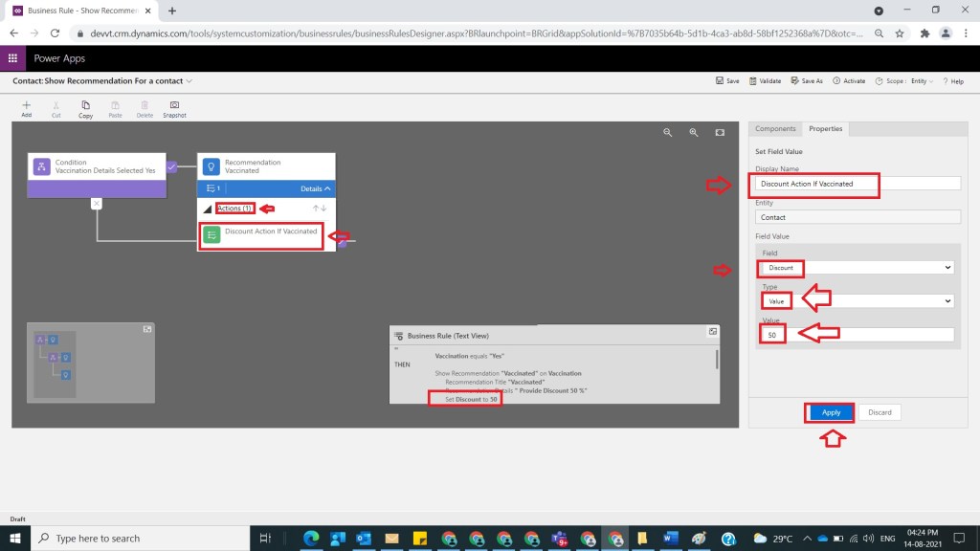Open the Type dropdown showing Value

[x=856, y=301]
